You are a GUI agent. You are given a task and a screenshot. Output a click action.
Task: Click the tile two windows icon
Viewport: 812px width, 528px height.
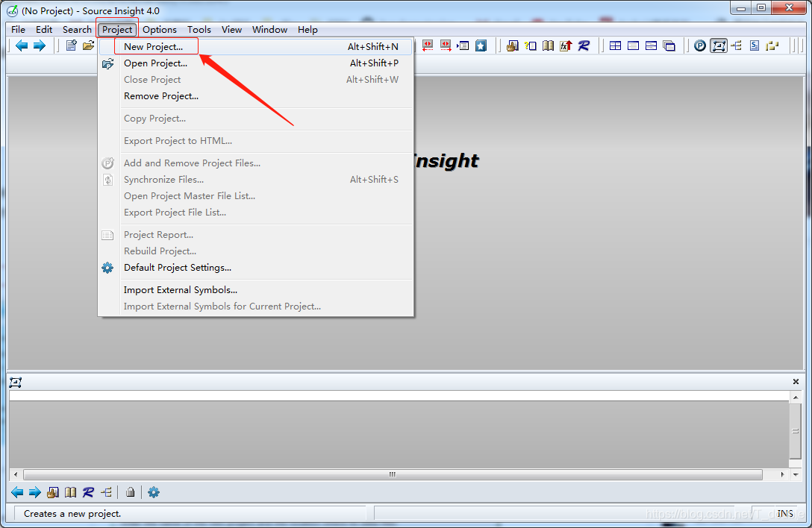[651, 45]
